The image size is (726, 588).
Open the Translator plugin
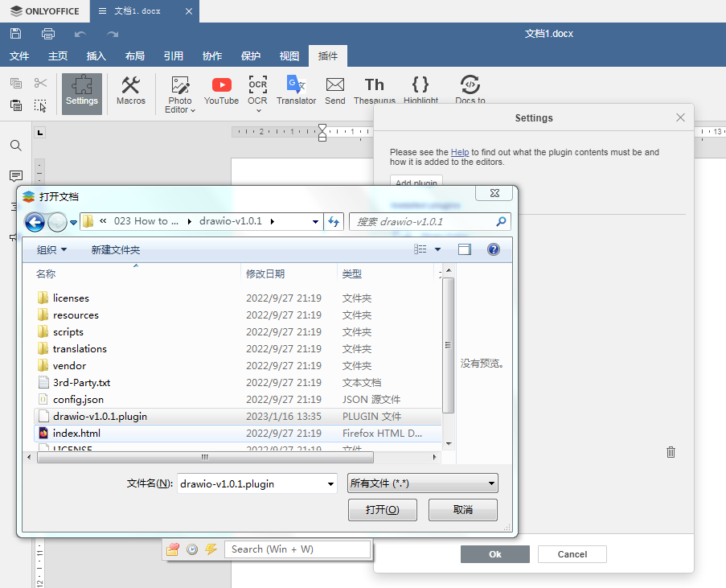(297, 91)
